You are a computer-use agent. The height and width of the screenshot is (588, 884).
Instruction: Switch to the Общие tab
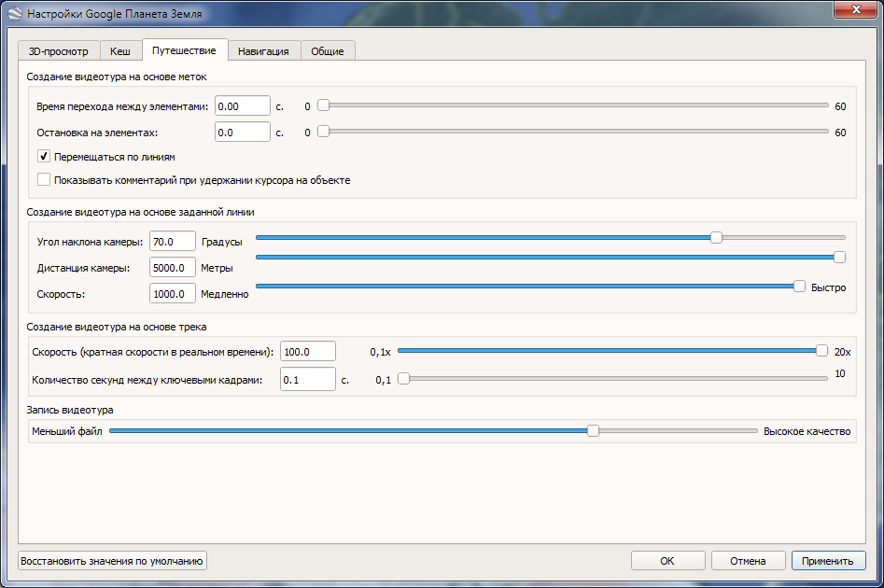(328, 50)
